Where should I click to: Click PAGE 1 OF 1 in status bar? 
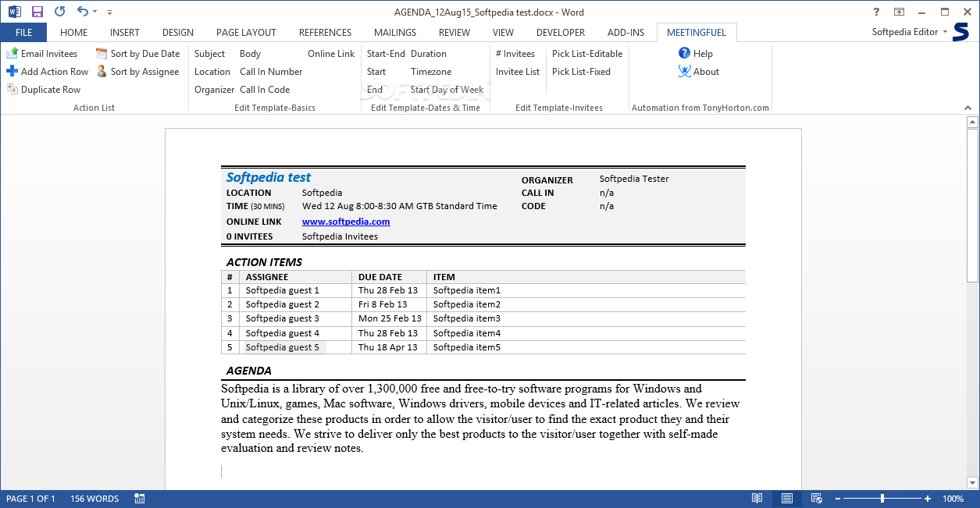tap(30, 499)
